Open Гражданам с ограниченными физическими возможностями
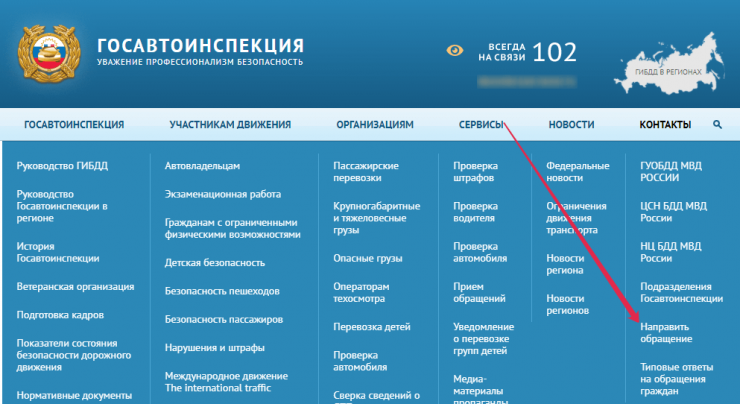 [x=233, y=228]
